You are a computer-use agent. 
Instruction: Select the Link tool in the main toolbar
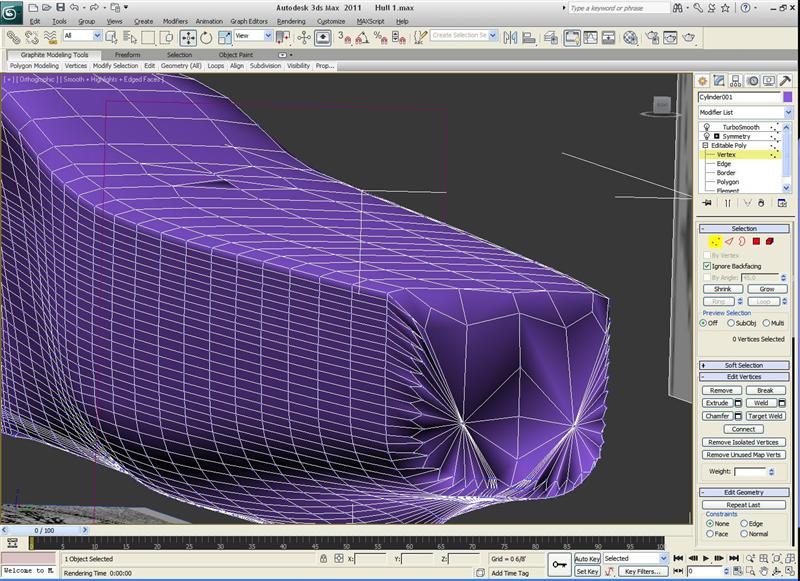13,37
